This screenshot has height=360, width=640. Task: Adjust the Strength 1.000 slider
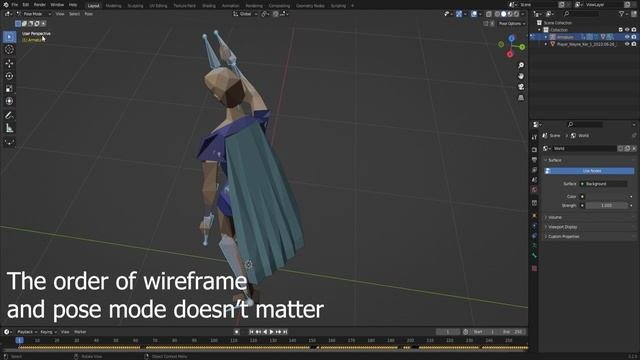[606, 205]
